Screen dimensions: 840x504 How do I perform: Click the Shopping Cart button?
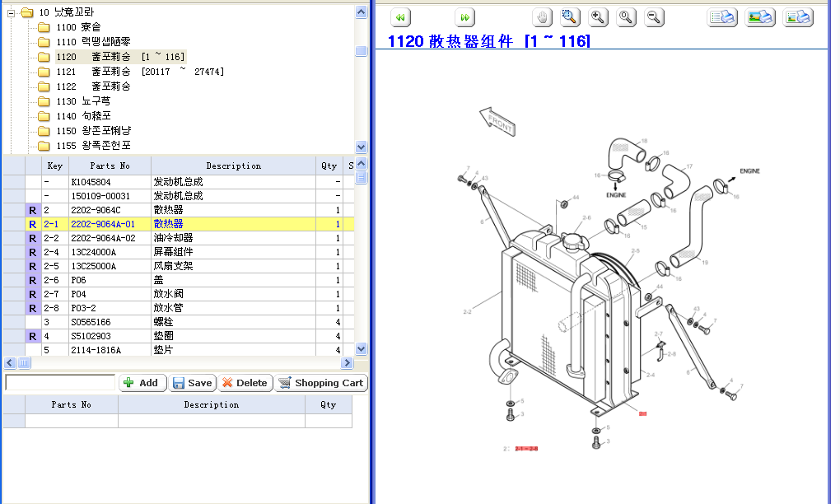coord(321,383)
